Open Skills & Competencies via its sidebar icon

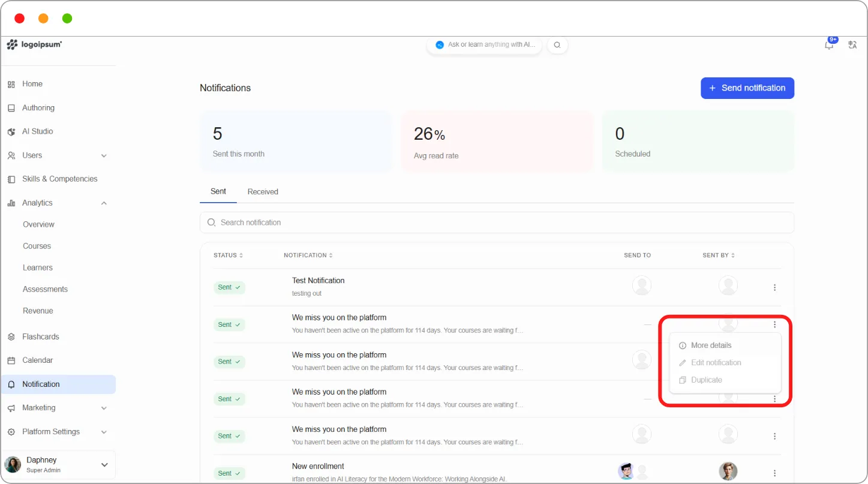(11, 179)
